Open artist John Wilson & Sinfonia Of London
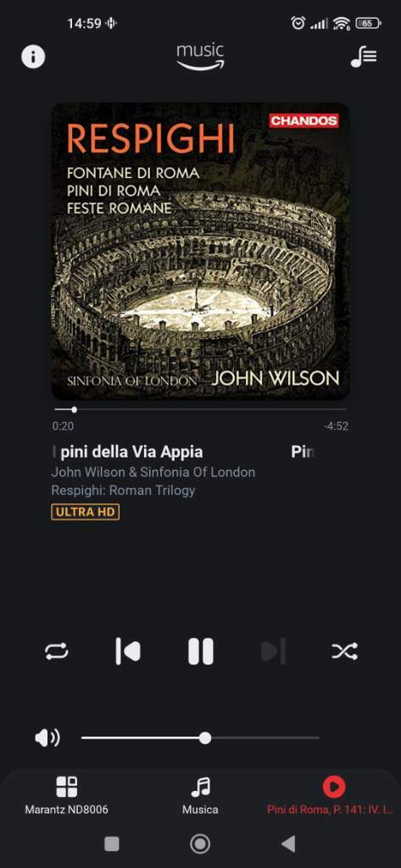Image resolution: width=401 pixels, height=868 pixels. (x=153, y=472)
